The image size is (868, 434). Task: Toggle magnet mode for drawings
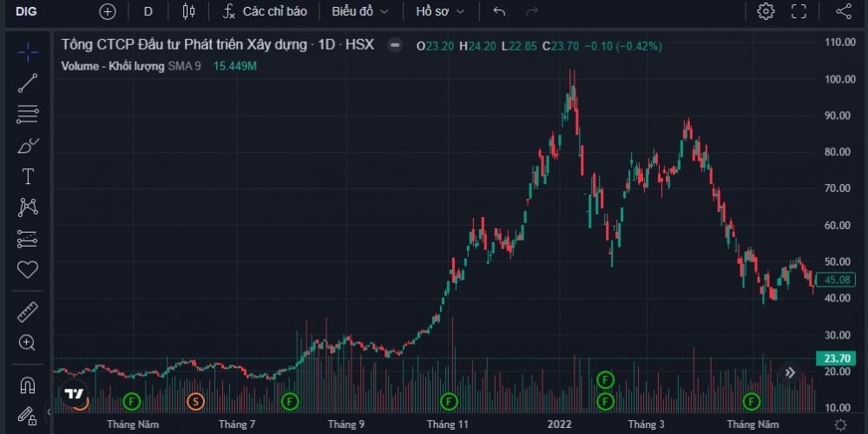(28, 385)
